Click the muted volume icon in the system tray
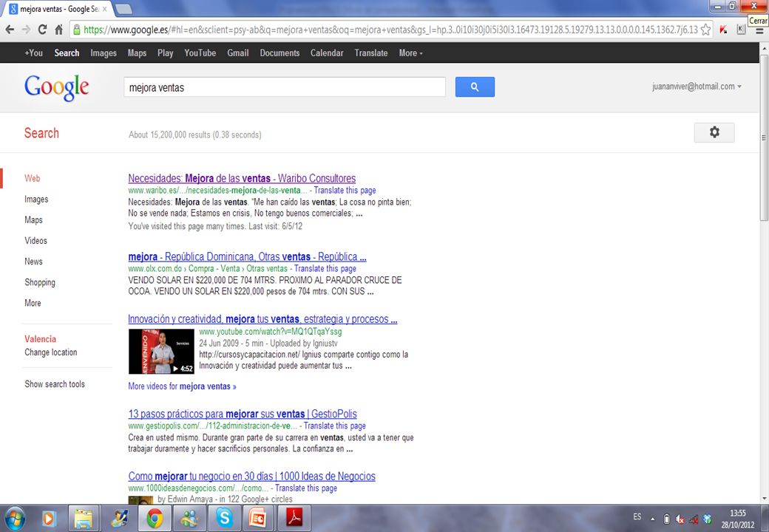The height and width of the screenshot is (532, 769). pyautogui.click(x=680, y=519)
